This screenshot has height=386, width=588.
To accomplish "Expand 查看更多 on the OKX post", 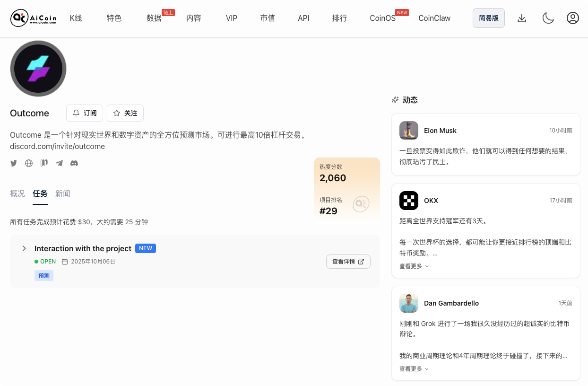I will click(x=414, y=266).
